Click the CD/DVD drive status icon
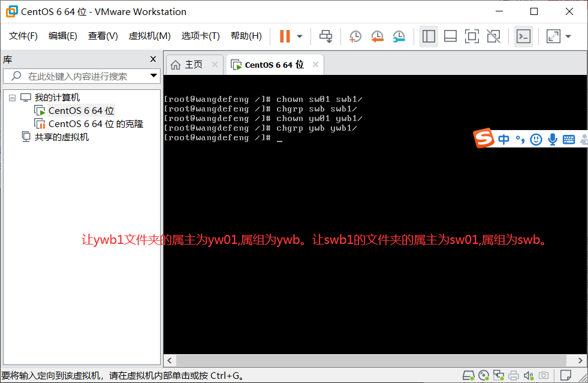 (x=484, y=375)
